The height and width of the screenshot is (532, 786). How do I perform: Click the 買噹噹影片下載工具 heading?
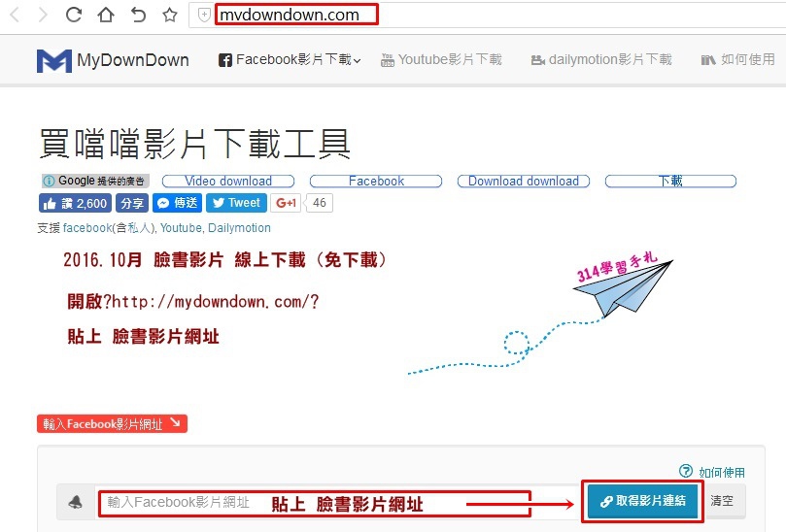194,144
